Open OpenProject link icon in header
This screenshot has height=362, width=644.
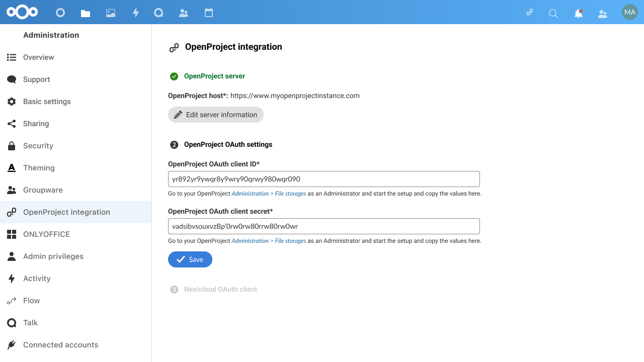point(529,13)
